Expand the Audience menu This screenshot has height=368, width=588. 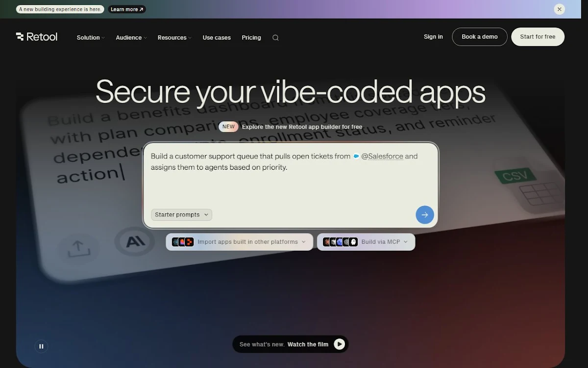tap(131, 38)
